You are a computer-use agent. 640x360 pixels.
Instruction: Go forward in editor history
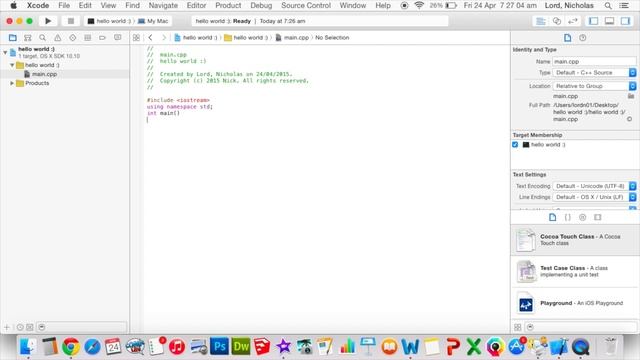coord(164,38)
